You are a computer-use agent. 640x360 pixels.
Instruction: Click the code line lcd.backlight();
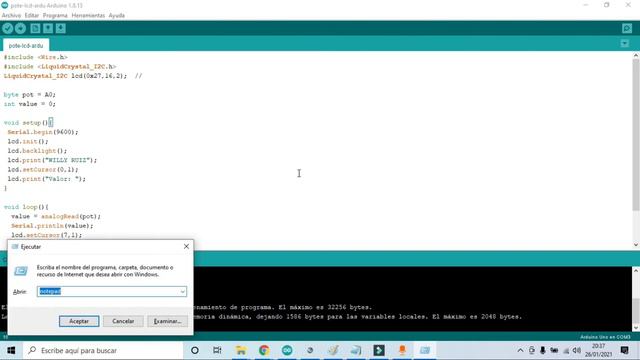[x=37, y=151]
